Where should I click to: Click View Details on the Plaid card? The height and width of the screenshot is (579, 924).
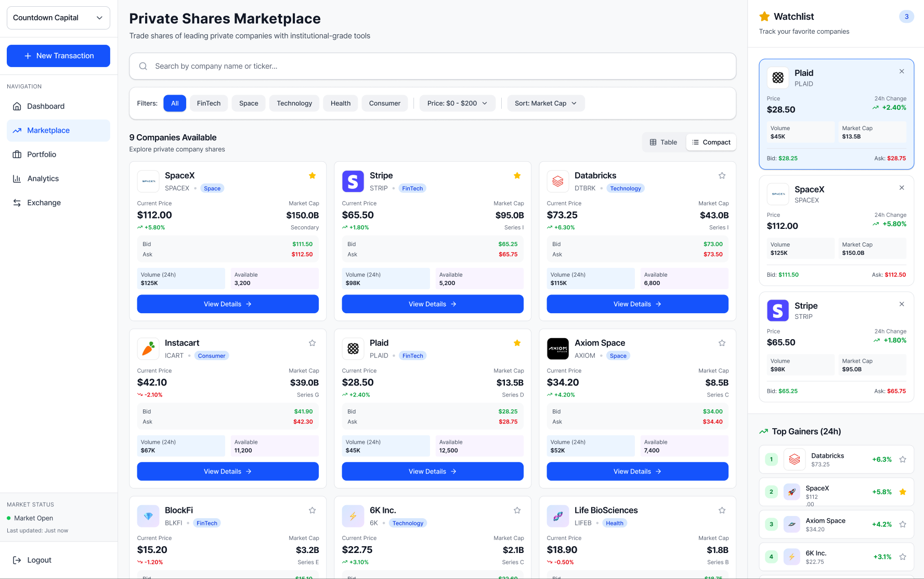pos(432,471)
